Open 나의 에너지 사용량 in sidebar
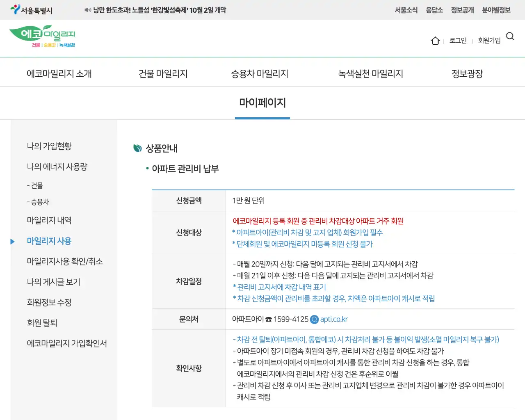The image size is (525, 420). pyautogui.click(x=57, y=167)
